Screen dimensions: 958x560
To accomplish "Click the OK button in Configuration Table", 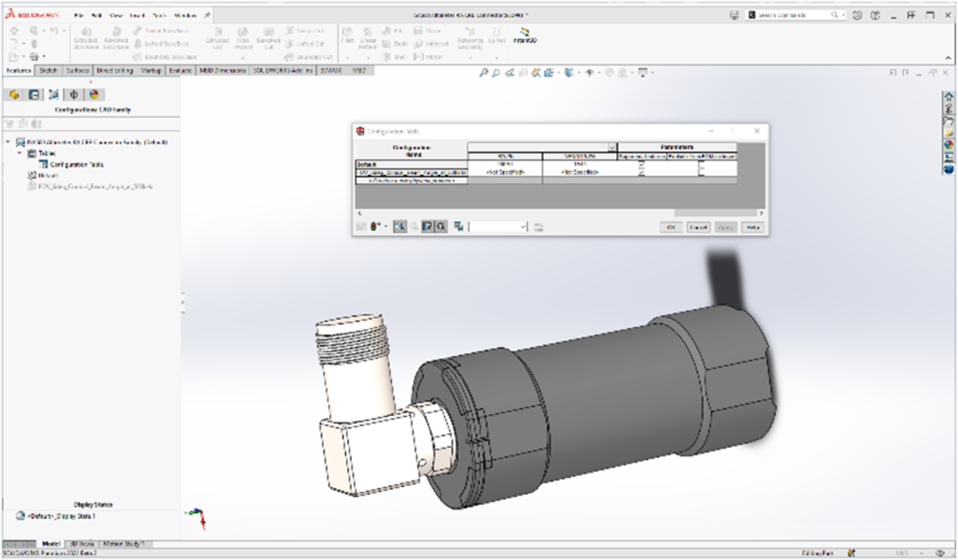I will 671,226.
